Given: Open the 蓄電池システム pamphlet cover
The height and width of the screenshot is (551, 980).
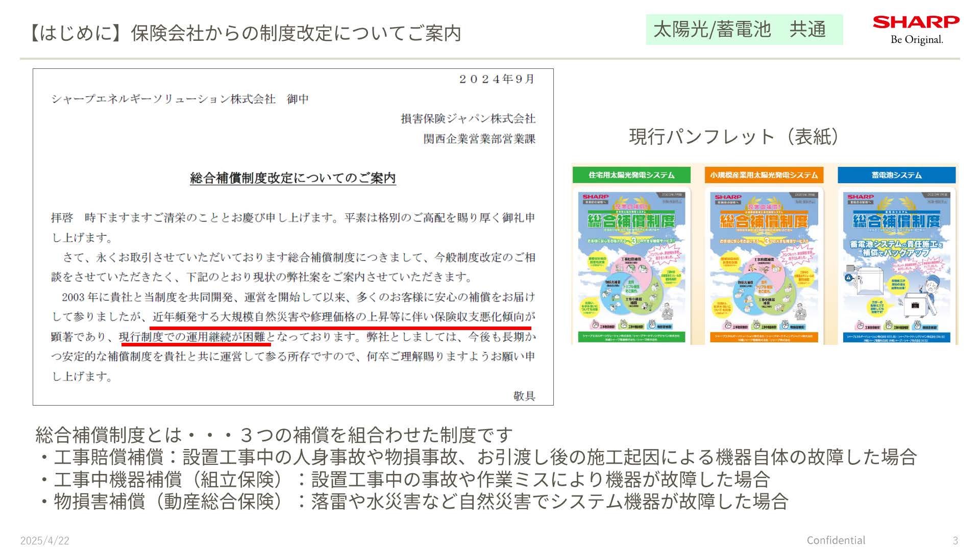Looking at the screenshot, I should pyautogui.click(x=897, y=265).
